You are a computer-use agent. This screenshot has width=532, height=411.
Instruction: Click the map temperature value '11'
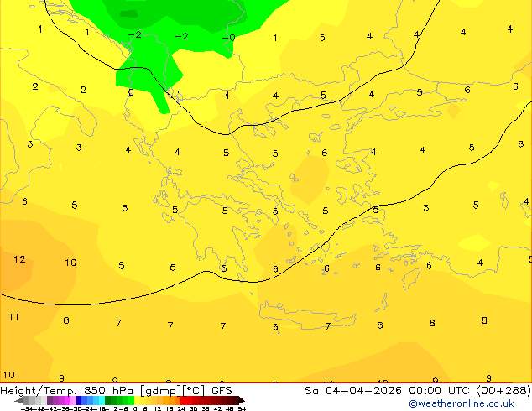(x=13, y=317)
